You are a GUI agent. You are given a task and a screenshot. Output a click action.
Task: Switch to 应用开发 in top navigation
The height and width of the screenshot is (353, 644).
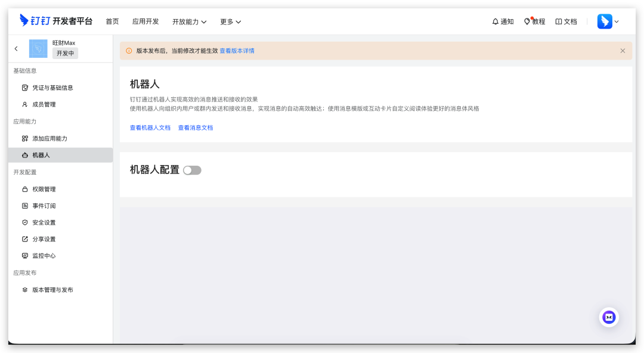(x=145, y=21)
